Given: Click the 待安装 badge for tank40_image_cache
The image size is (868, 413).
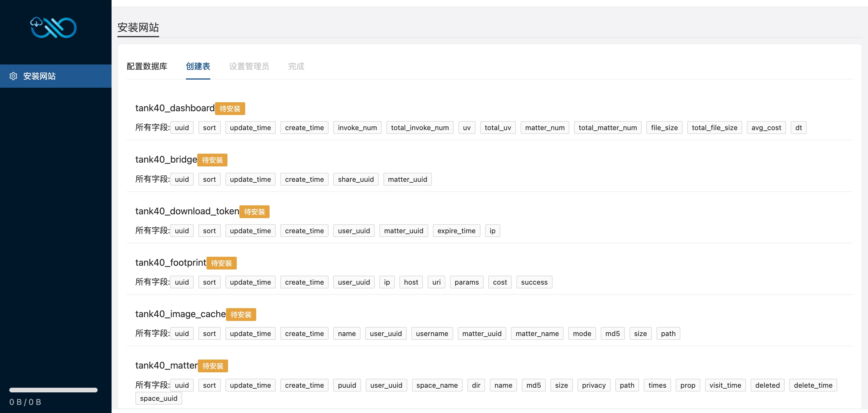Looking at the screenshot, I should point(241,314).
